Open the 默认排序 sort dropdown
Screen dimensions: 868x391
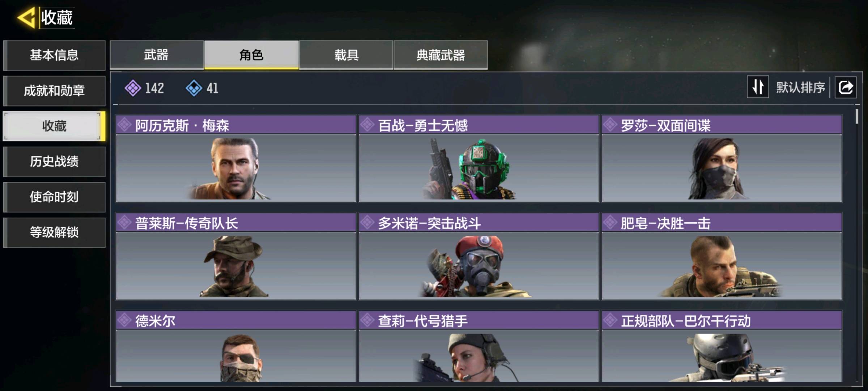point(800,87)
